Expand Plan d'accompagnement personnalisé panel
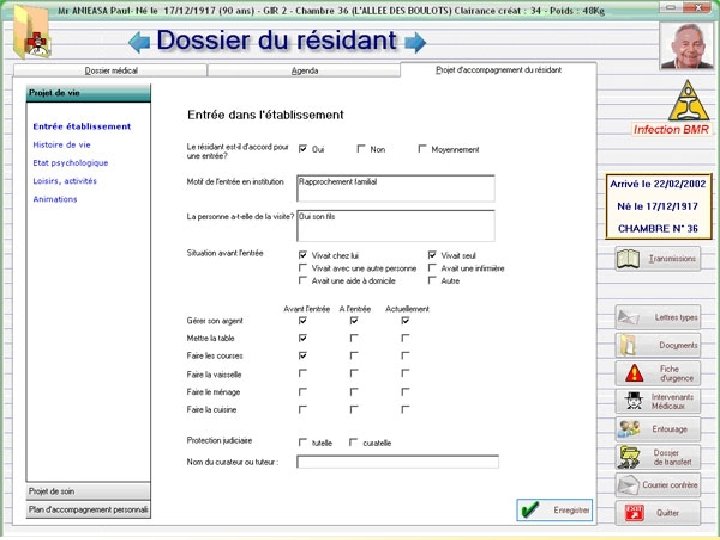720x540 pixels. 88,510
